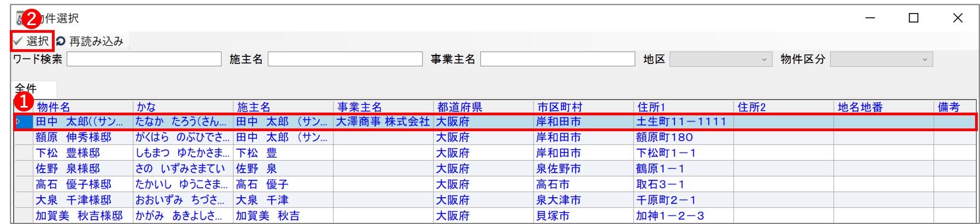Select the 高石 優子様邸 row
The image size is (980, 224).
click(73, 185)
